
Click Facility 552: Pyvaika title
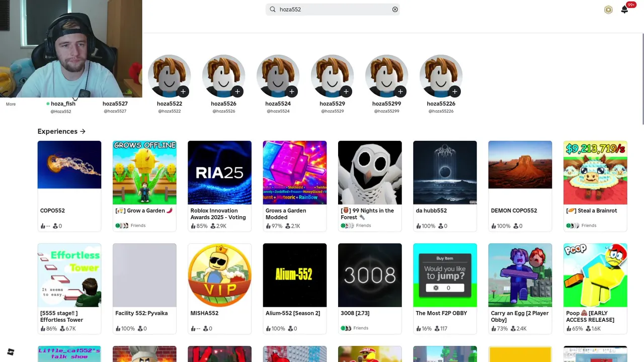click(141, 313)
